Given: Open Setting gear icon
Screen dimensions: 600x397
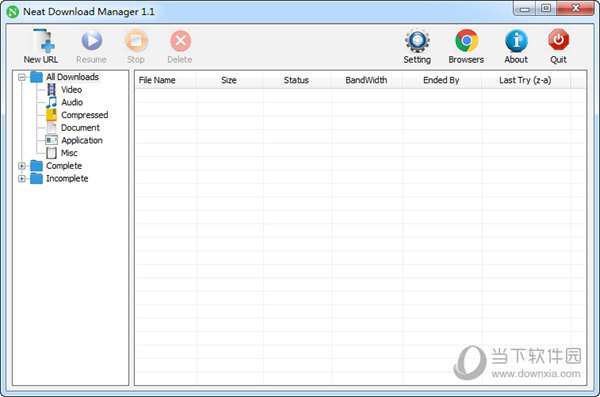Looking at the screenshot, I should tap(417, 41).
